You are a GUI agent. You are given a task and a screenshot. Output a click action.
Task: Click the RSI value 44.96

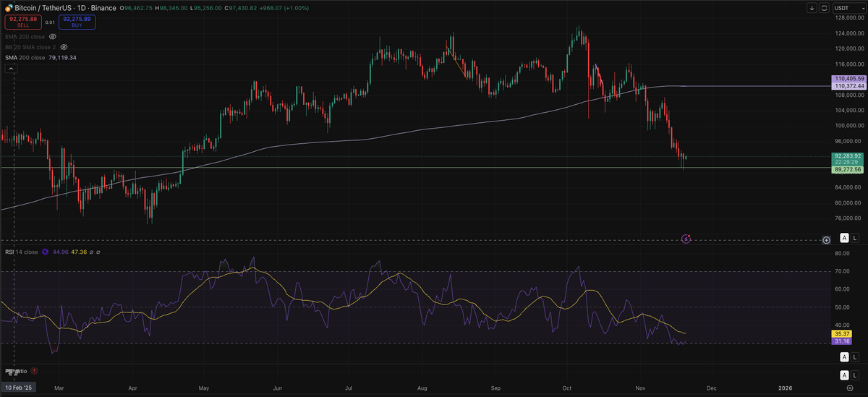pos(60,252)
